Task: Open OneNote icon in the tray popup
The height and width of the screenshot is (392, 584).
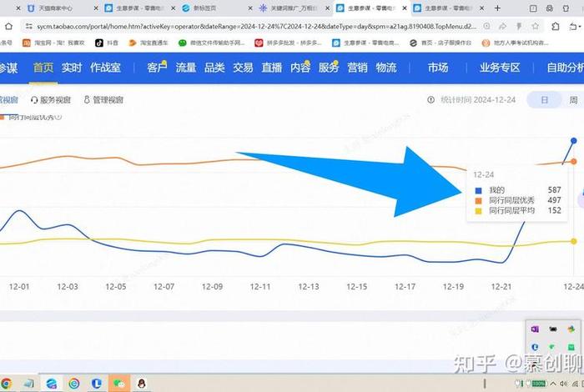Action: point(535,329)
